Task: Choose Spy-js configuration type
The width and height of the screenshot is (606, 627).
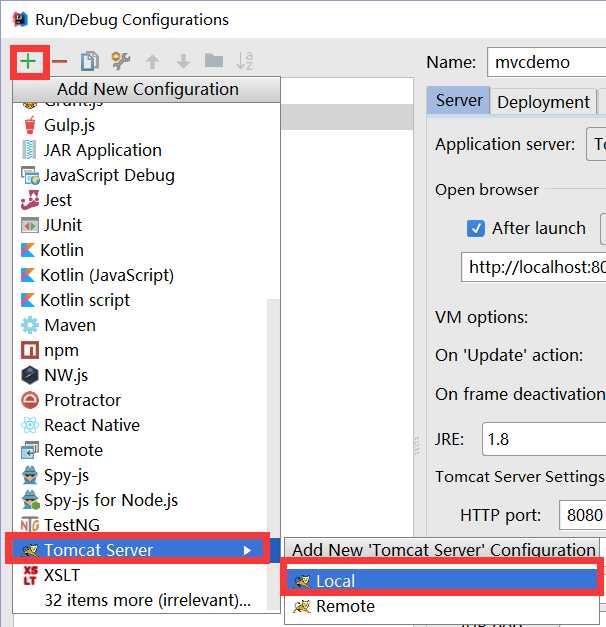Action: click(x=140, y=475)
